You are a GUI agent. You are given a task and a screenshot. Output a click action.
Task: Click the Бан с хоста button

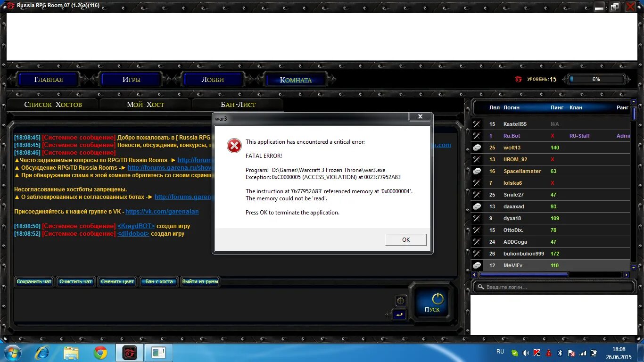(159, 282)
